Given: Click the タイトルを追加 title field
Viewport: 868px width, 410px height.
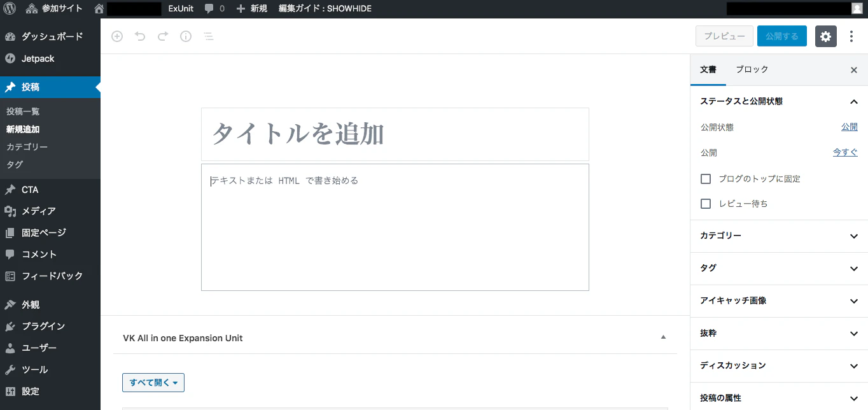Looking at the screenshot, I should (395, 134).
